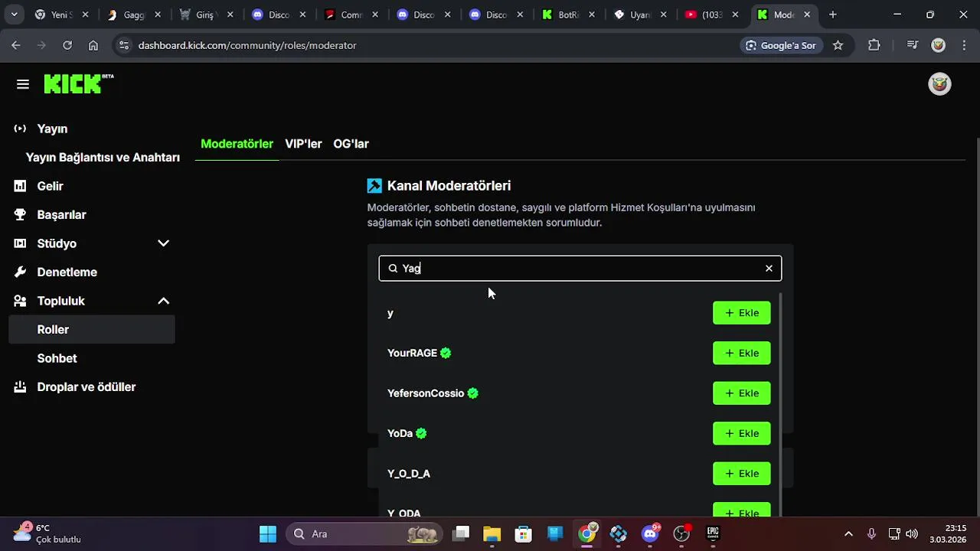Reload the page with the browser refresh icon
Viewport: 980px width, 551px height.
tap(67, 45)
